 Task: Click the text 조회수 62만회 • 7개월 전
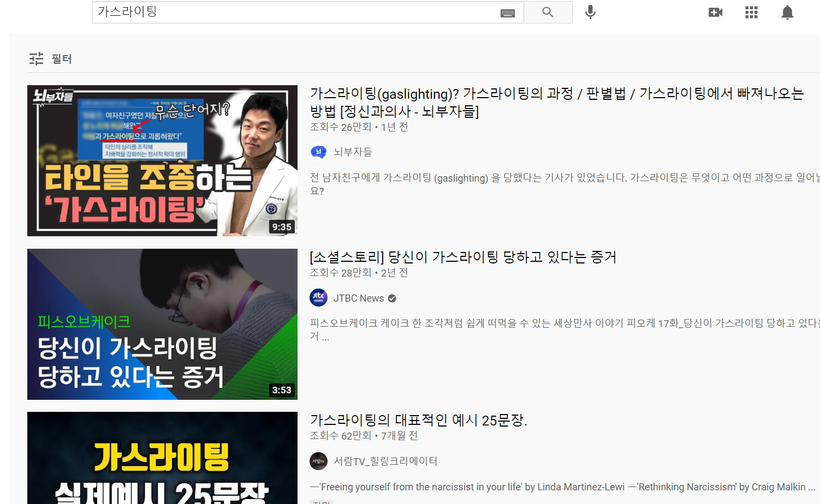(364, 436)
